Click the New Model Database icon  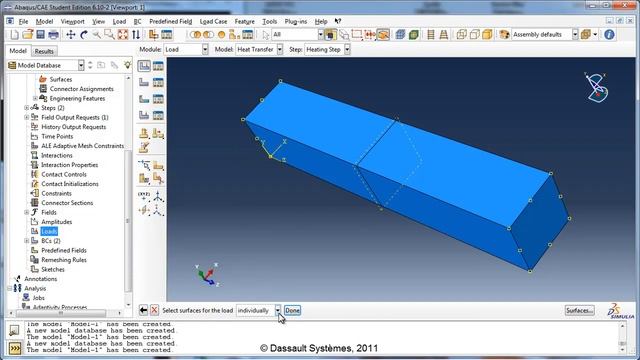(15, 35)
